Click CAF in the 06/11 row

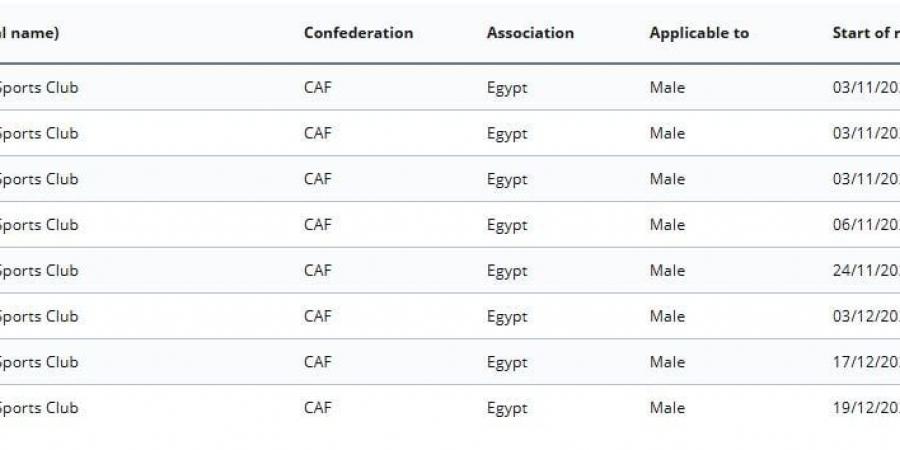317,225
